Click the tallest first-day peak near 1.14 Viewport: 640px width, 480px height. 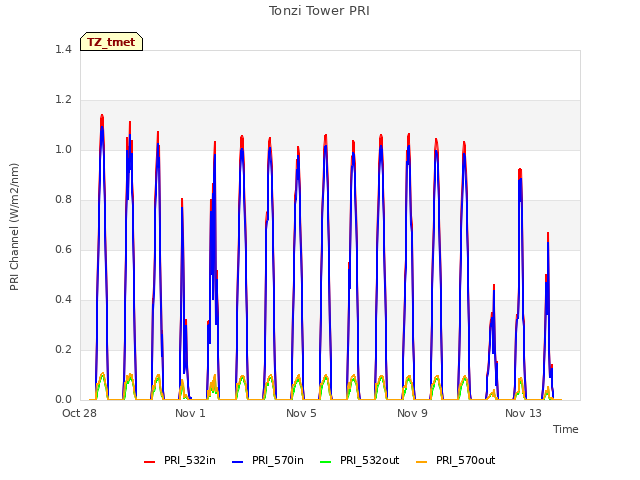pos(102,116)
